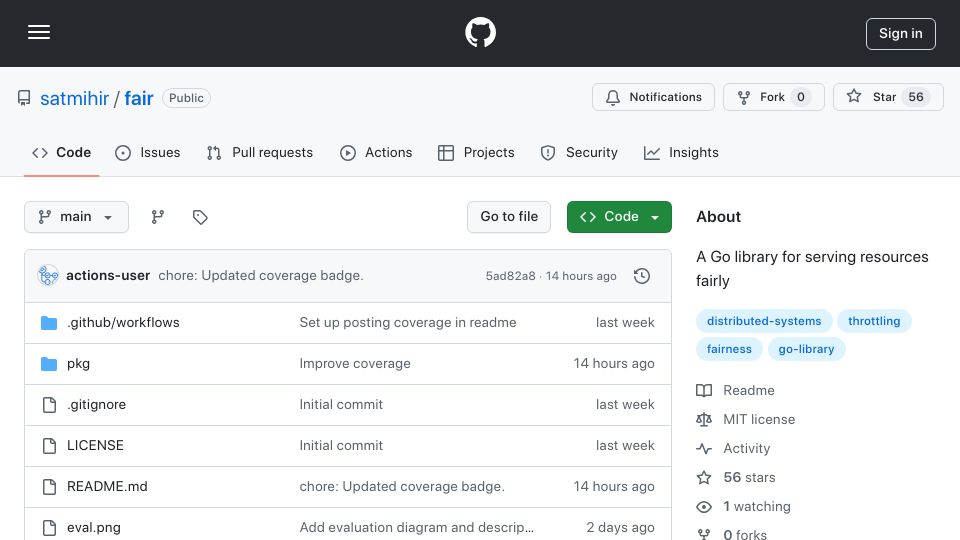The height and width of the screenshot is (540, 960).
Task: Open the Insights tab
Action: pos(681,152)
